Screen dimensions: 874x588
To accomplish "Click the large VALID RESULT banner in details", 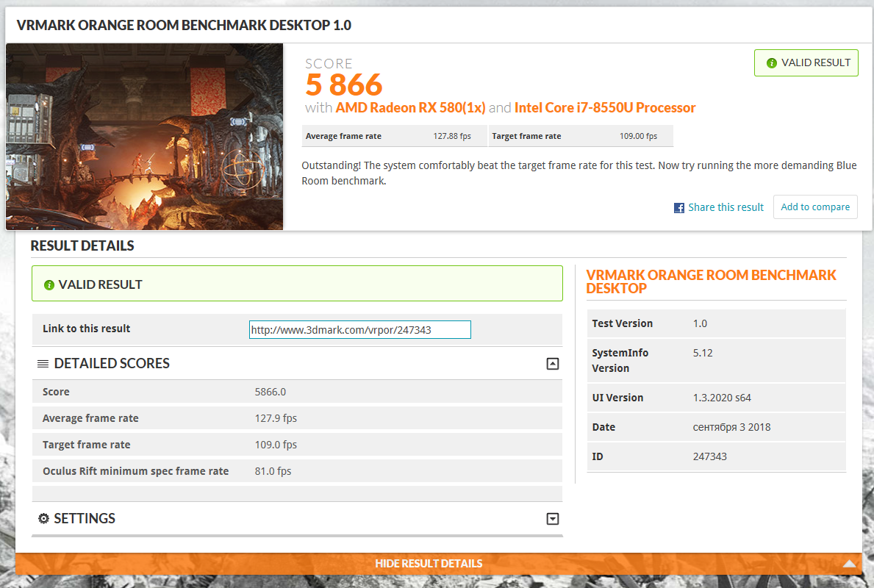I will pos(297,283).
